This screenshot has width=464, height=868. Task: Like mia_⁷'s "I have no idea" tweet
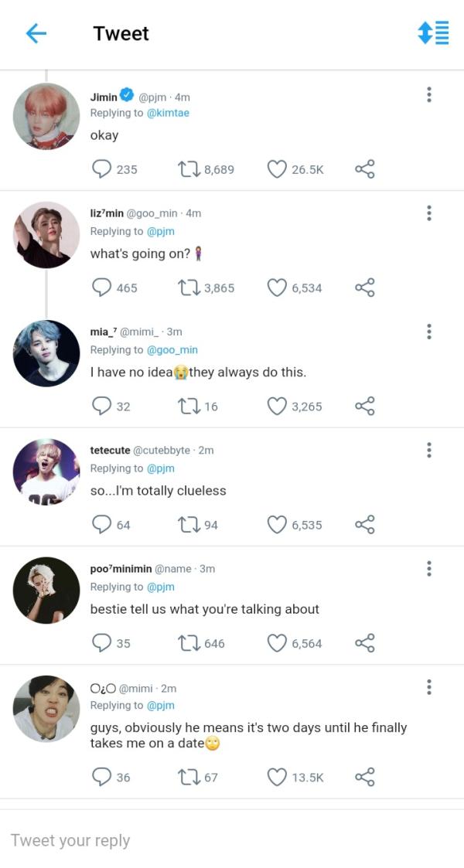[277, 407]
